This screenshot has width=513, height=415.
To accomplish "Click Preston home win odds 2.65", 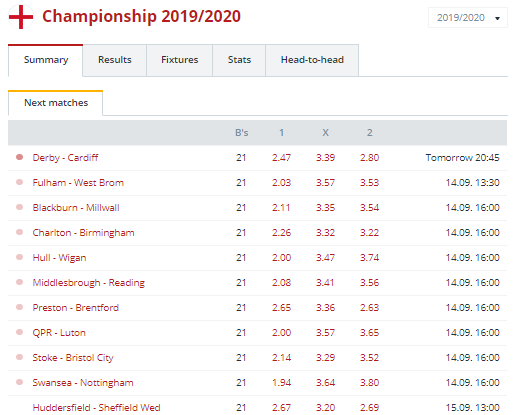I will [x=281, y=308].
